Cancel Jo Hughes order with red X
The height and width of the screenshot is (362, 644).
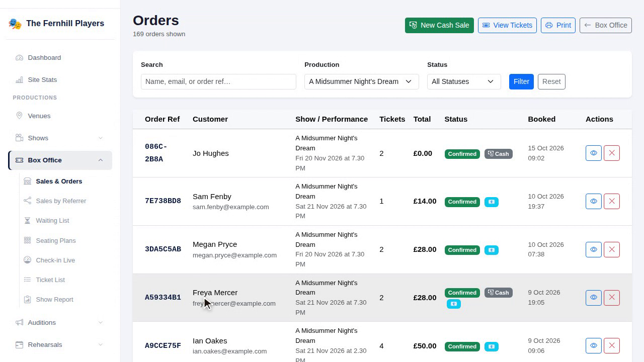[x=612, y=153]
